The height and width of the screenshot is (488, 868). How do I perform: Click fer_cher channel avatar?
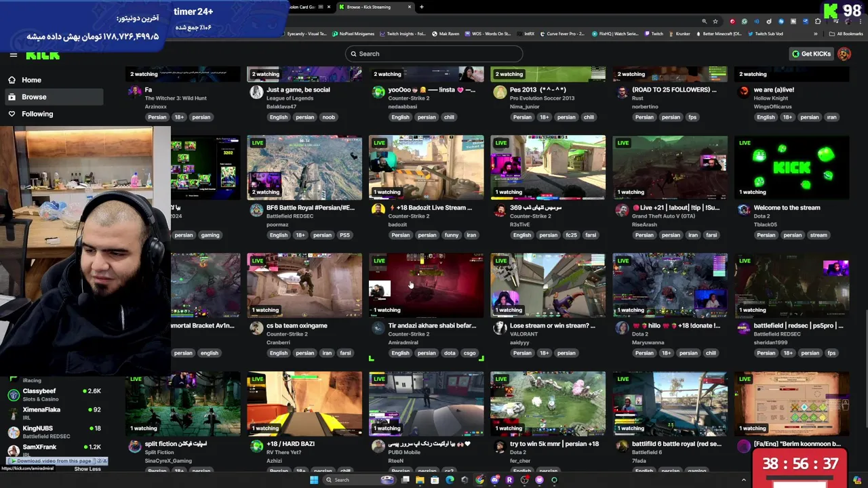[x=500, y=446]
